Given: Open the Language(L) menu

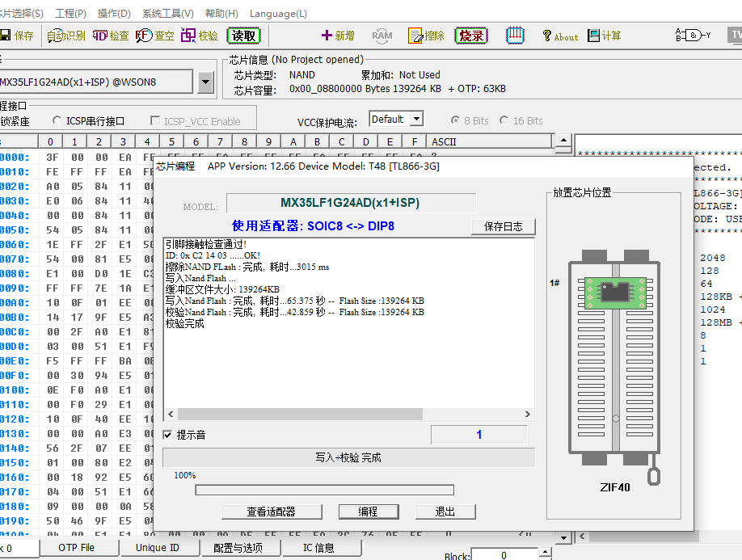Looking at the screenshot, I should pyautogui.click(x=278, y=14).
